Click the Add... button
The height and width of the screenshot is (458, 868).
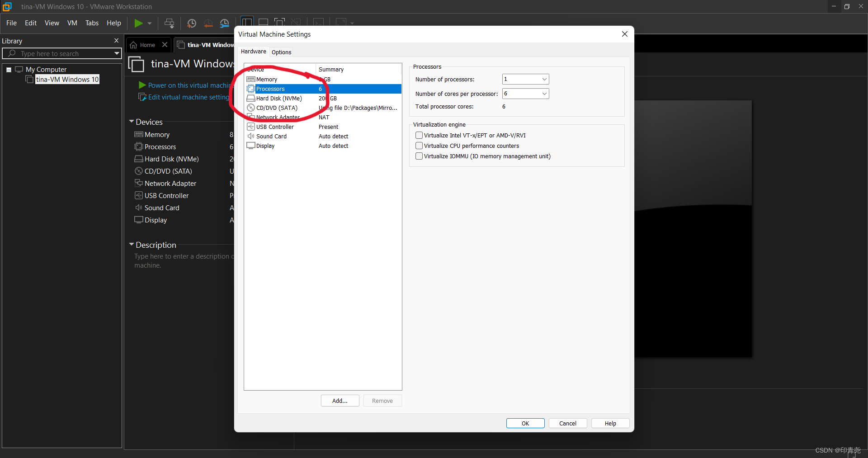pyautogui.click(x=340, y=401)
